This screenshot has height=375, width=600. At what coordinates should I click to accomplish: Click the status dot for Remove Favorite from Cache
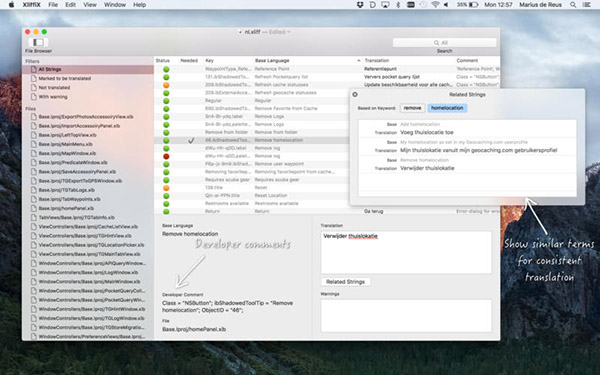166,109
